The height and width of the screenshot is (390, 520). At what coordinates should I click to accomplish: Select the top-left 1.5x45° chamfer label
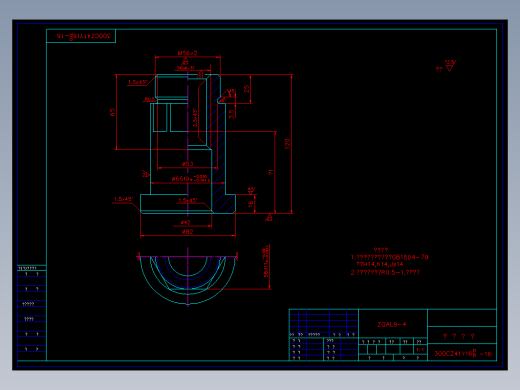pyautogui.click(x=137, y=82)
